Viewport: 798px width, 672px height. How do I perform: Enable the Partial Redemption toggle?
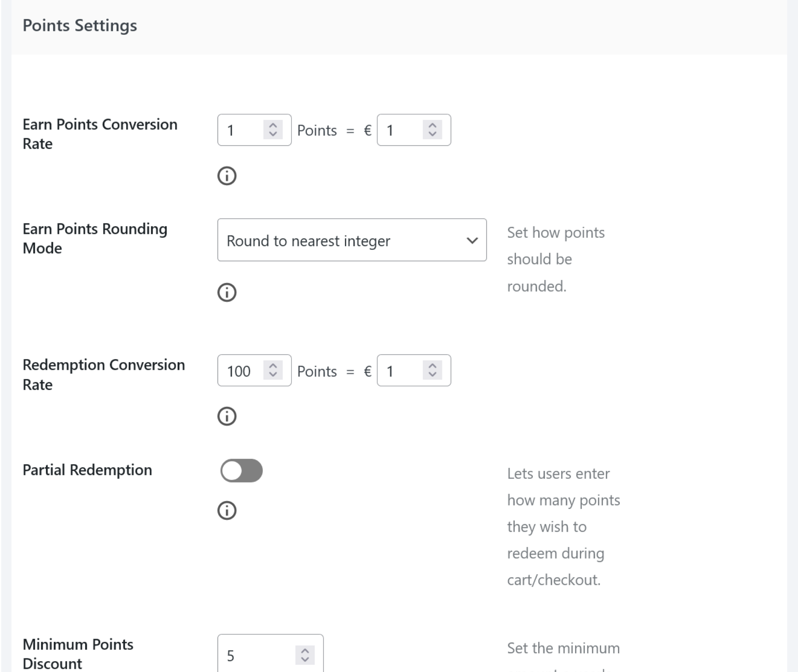241,470
